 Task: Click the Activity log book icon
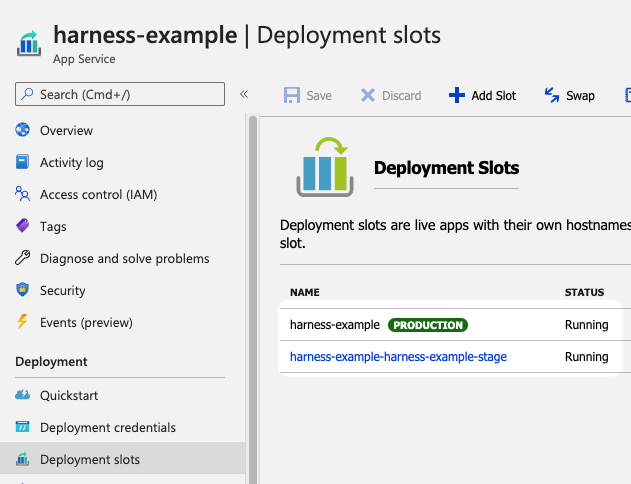coord(23,162)
